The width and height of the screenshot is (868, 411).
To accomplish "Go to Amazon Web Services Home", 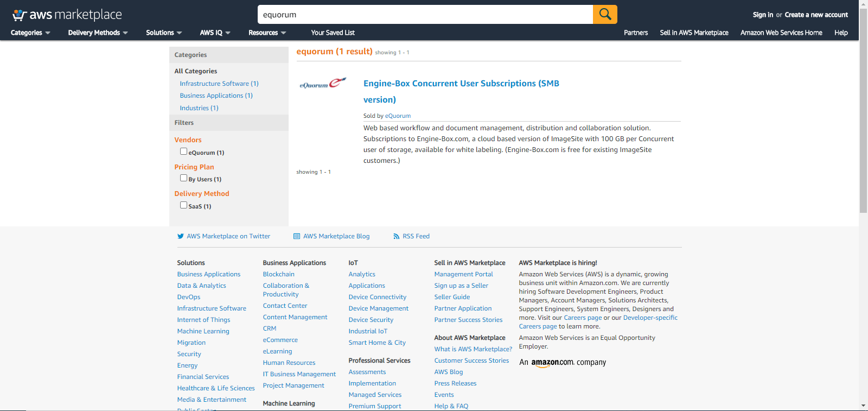I will click(781, 33).
